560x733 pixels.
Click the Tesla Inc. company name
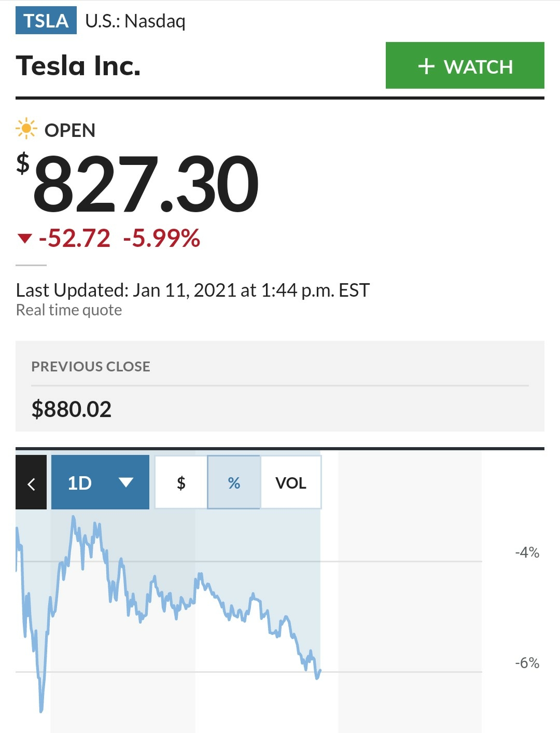(78, 66)
